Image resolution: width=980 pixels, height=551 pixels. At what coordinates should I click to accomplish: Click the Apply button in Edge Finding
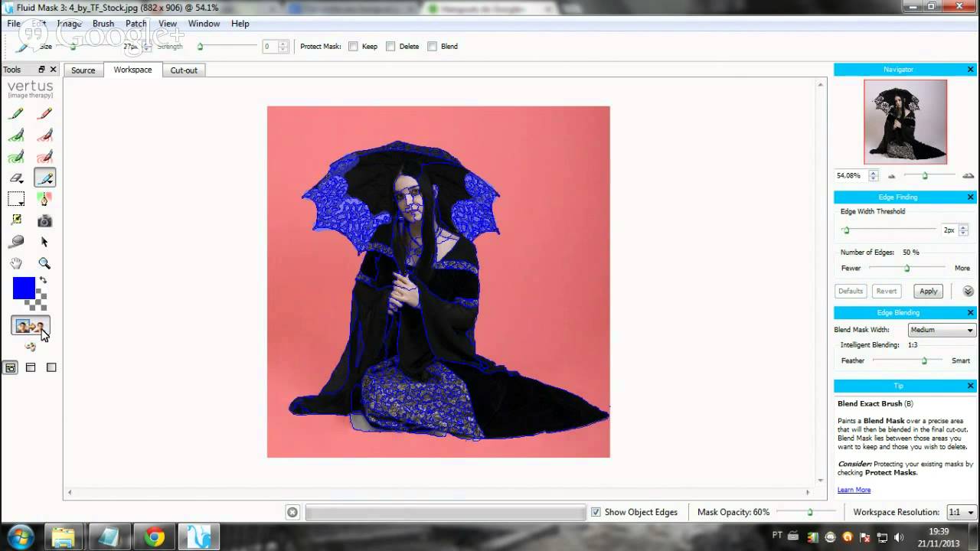coord(929,291)
